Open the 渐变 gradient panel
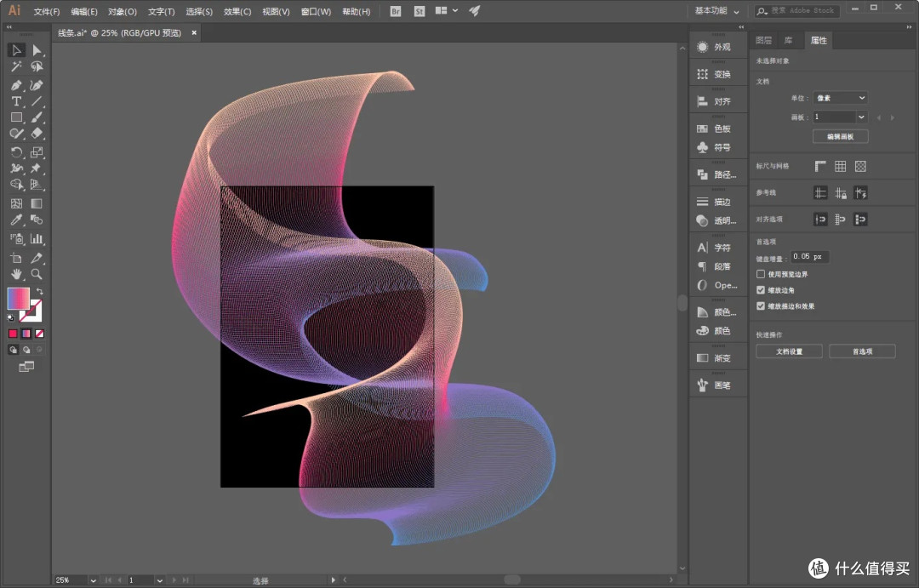The width and height of the screenshot is (919, 588). (x=715, y=357)
